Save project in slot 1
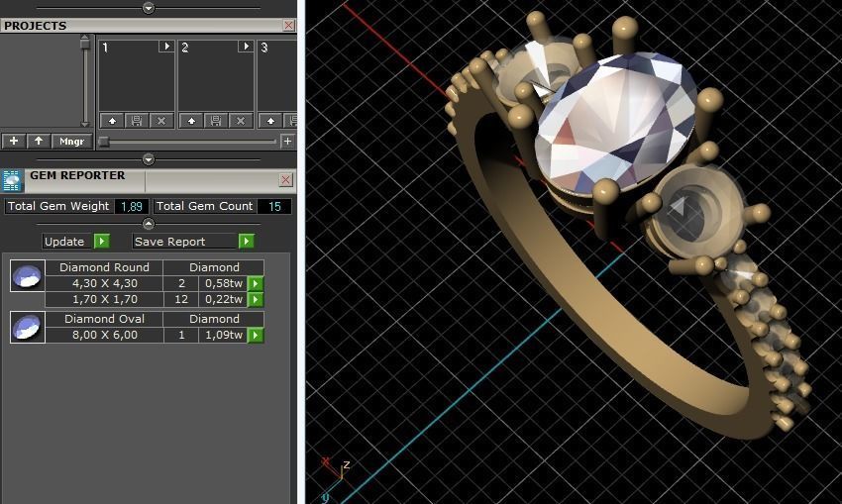The width and height of the screenshot is (842, 504). click(137, 121)
